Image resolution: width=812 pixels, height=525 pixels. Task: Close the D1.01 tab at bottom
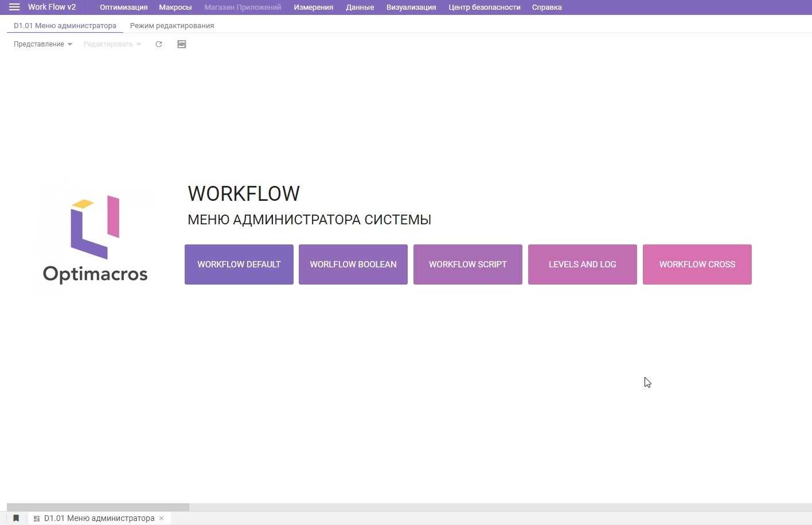point(161,518)
